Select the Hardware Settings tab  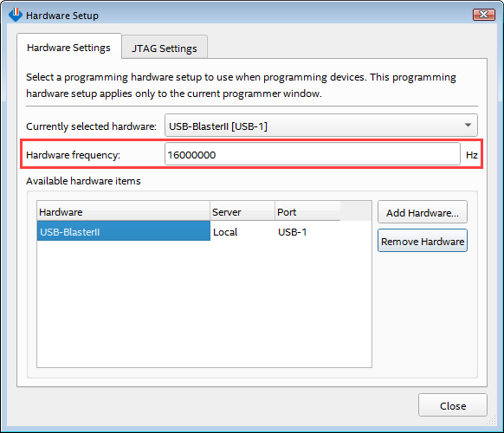(68, 48)
